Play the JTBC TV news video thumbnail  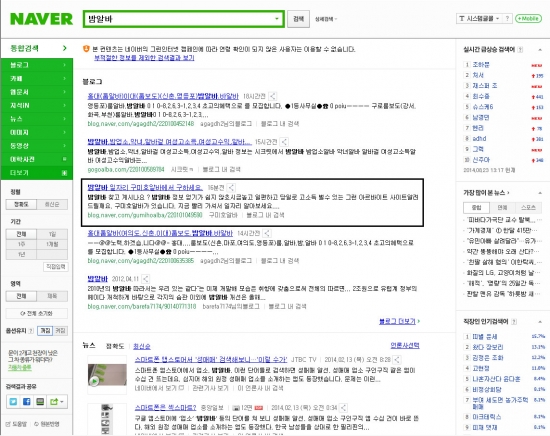point(107,375)
